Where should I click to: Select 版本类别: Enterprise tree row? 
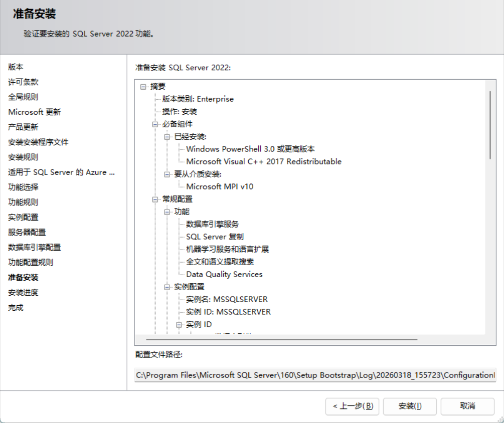[198, 99]
